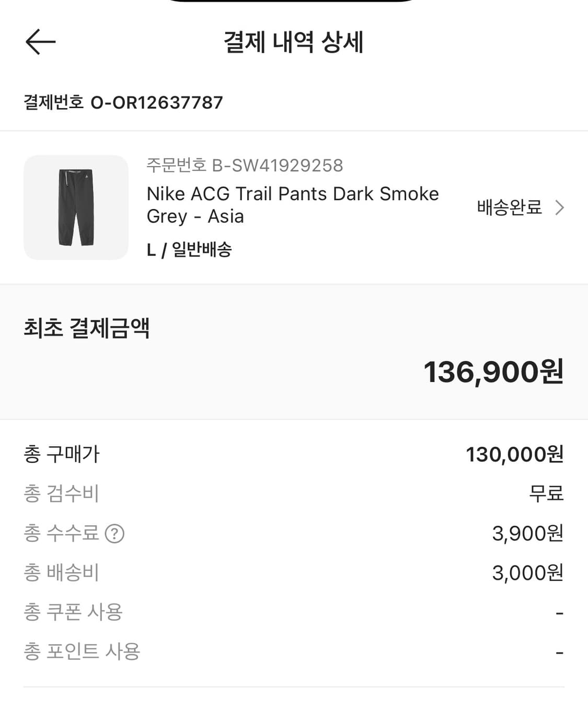Select the Nike ACG Trail Pants product name
Viewport: 588px width, 708px height.
click(x=293, y=205)
